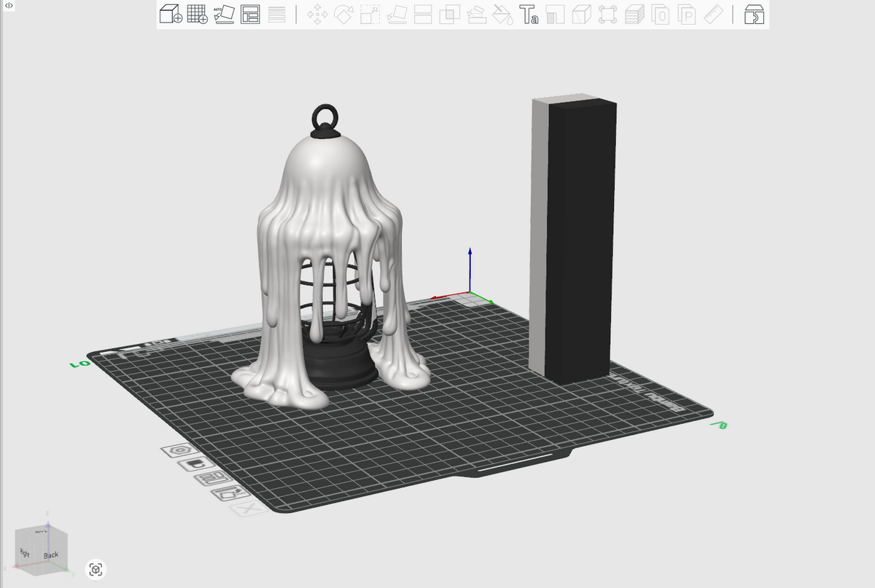Click the square icon with four corner circles
This screenshot has width=875, height=588.
(x=608, y=14)
